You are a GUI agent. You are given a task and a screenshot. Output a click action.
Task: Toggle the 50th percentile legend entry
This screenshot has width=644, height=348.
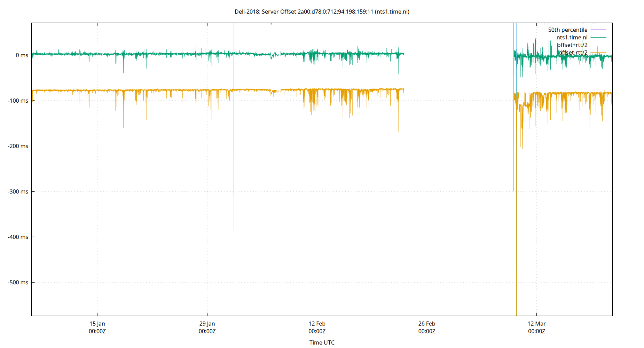567,30
